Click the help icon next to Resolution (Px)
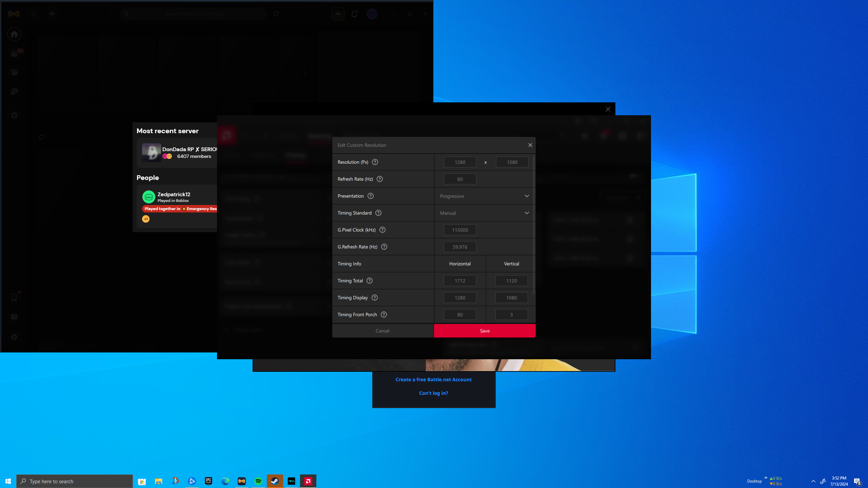 pos(375,162)
